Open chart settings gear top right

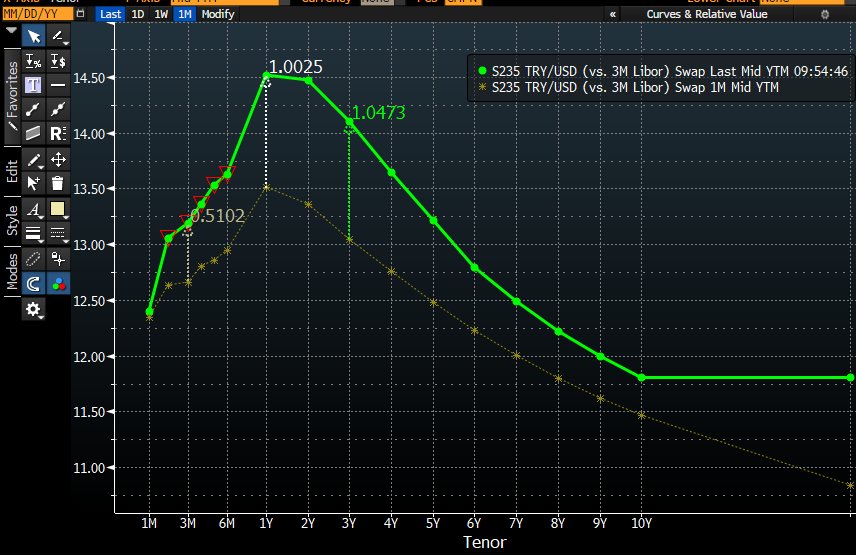point(825,15)
